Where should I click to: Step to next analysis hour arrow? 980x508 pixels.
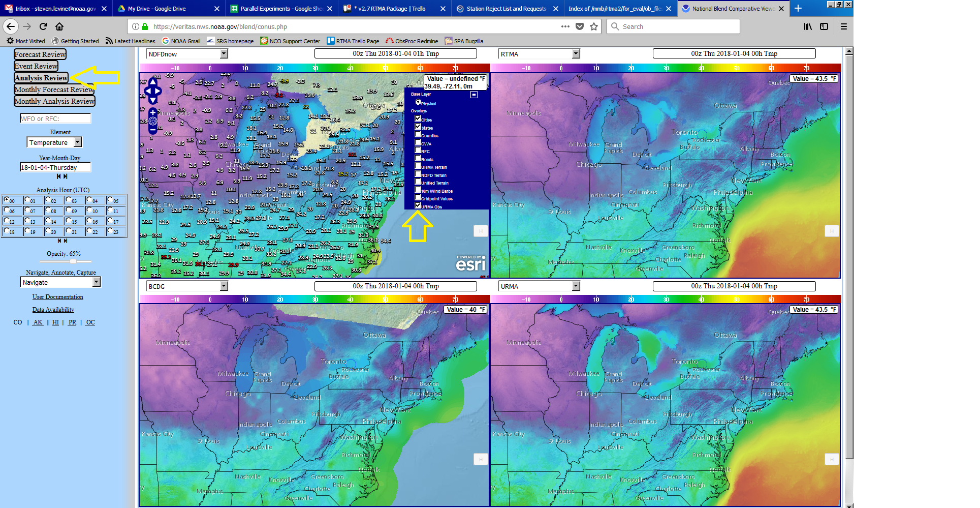click(x=66, y=241)
